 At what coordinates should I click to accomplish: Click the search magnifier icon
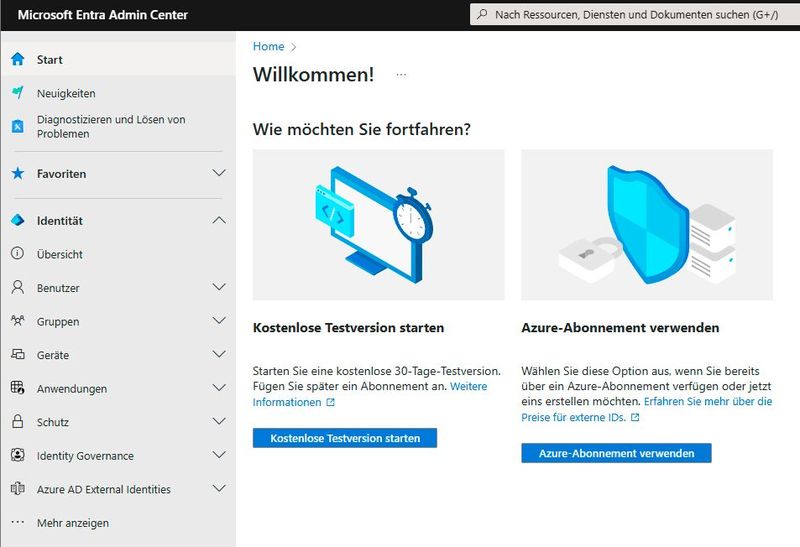point(482,14)
